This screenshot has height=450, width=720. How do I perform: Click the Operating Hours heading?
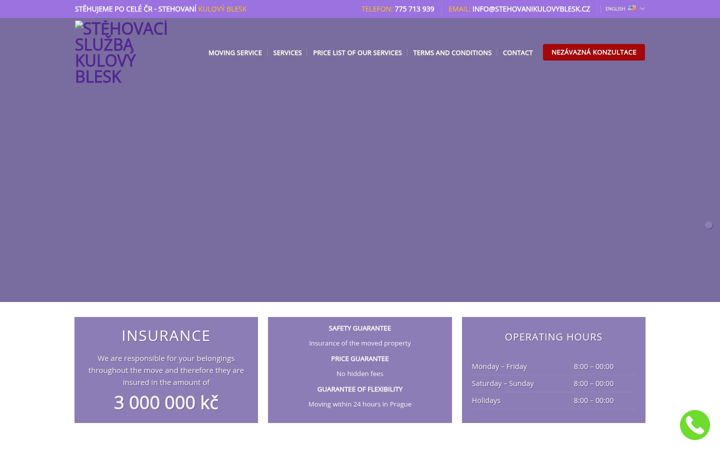coord(553,337)
